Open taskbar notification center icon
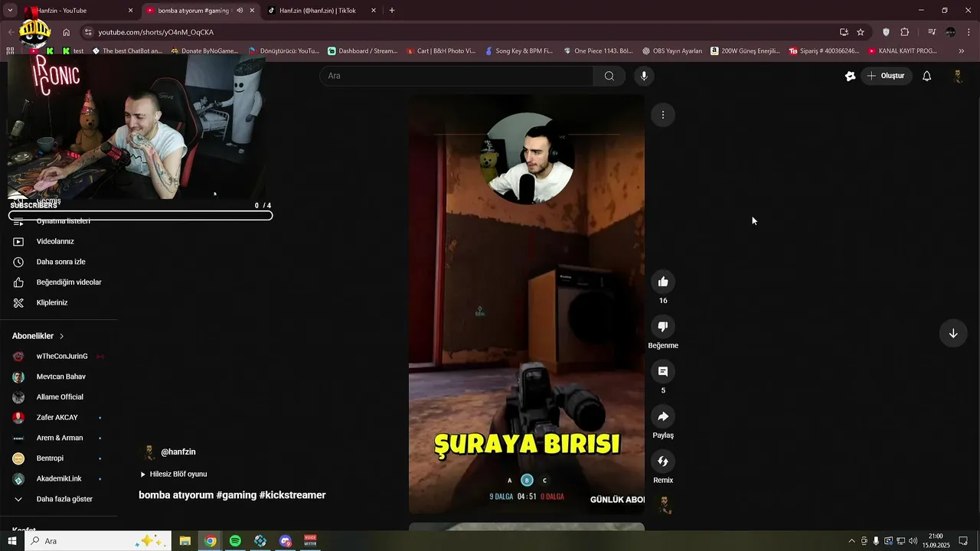980x551 pixels. point(963,541)
